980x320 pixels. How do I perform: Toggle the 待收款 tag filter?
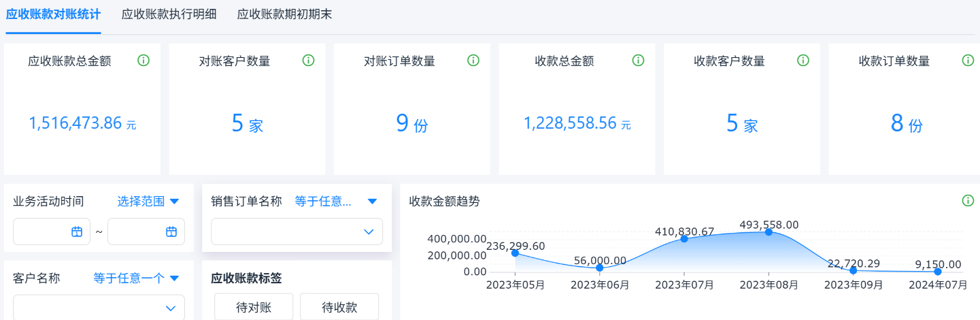(339, 307)
